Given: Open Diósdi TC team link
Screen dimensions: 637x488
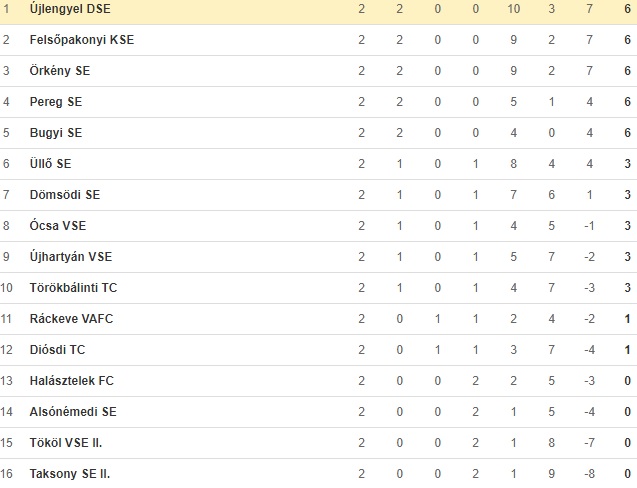Looking at the screenshot, I should pyautogui.click(x=57, y=350).
